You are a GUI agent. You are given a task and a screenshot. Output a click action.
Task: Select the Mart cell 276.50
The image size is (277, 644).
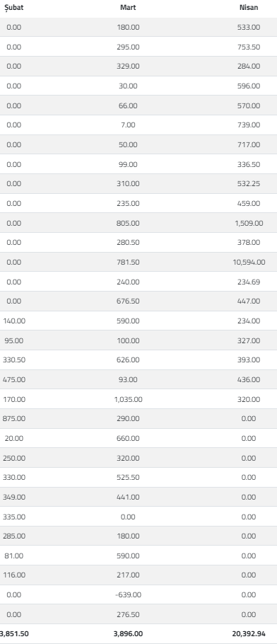tap(128, 614)
